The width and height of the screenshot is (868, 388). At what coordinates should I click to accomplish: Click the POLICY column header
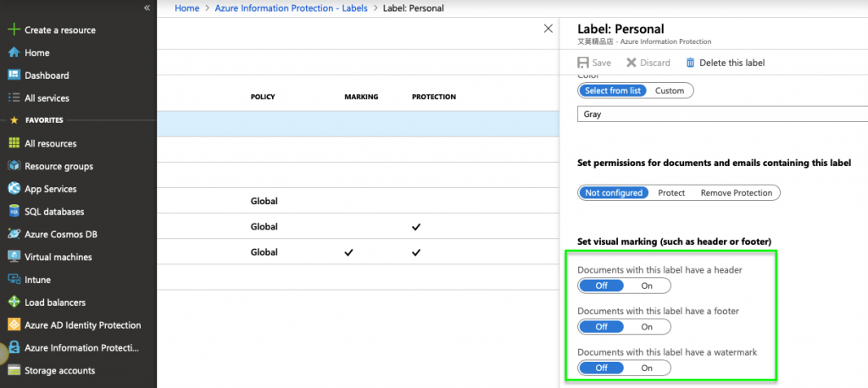coord(263,97)
